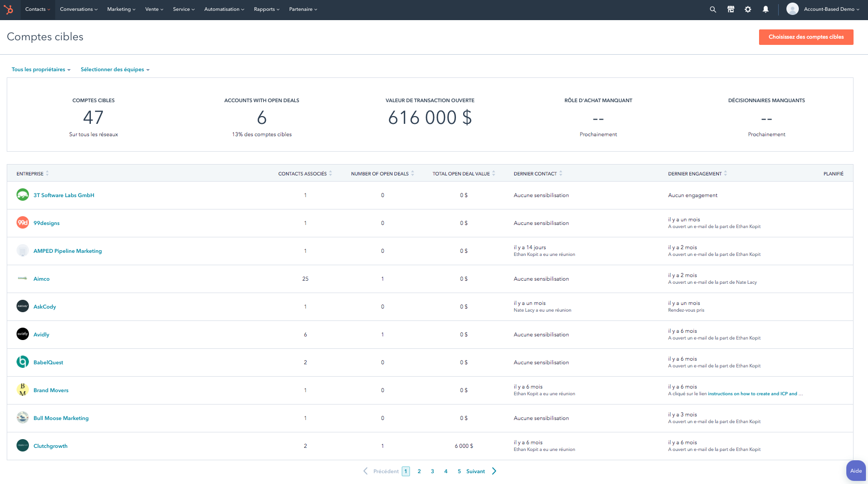Screen dimensions: 868x484
Task: Open the Marketing menu
Action: 121,9
